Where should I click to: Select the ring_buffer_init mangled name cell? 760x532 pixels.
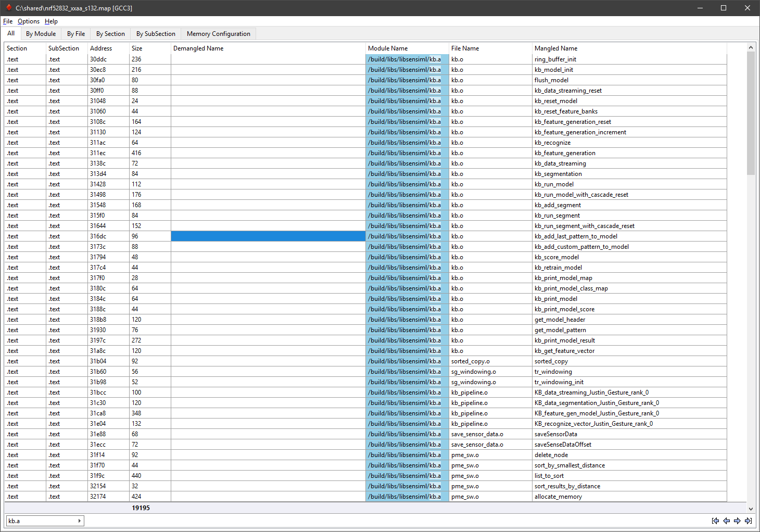[x=629, y=59]
